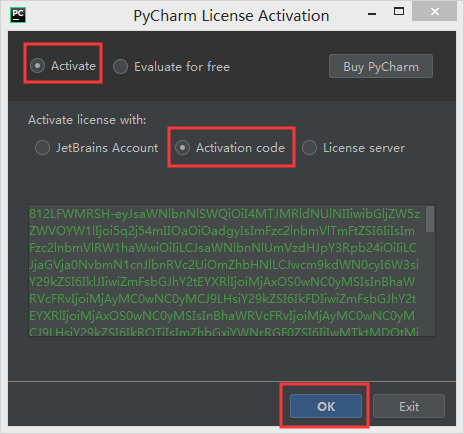Viewport: 464px width, 434px height.
Task: Click the PyCharm PC logo icon in title bar
Action: (18, 15)
